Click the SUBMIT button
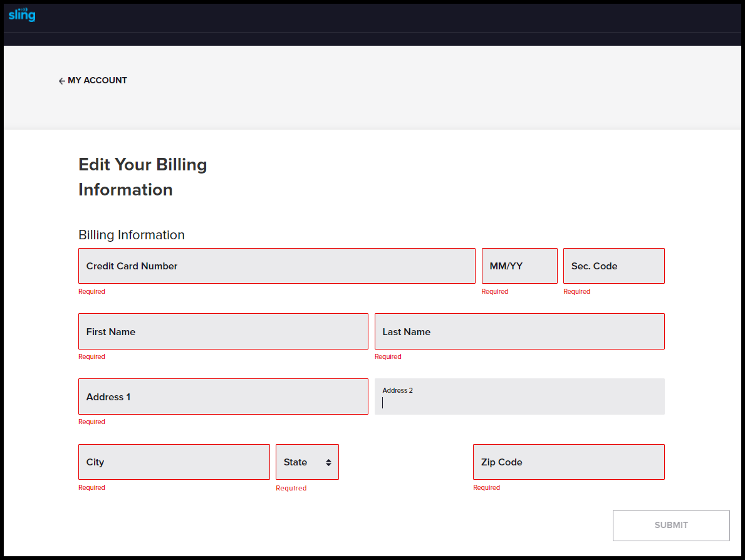Image resolution: width=745 pixels, height=560 pixels. pyautogui.click(x=670, y=525)
